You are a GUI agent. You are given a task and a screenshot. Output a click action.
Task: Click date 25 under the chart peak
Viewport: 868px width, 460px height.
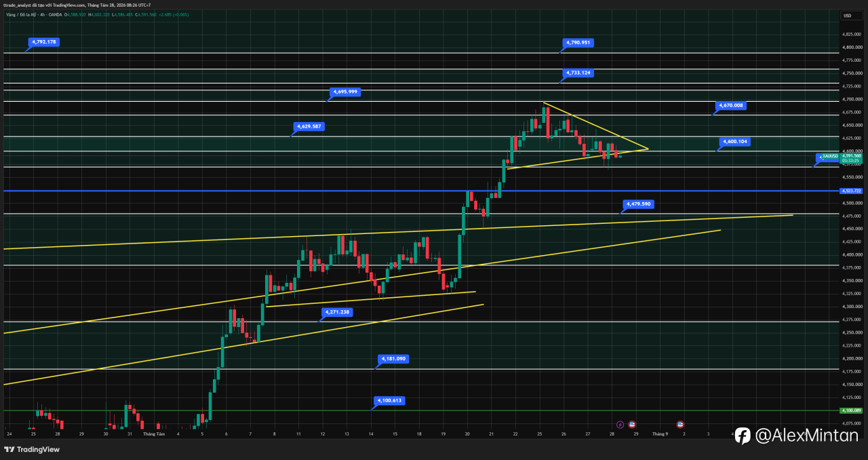click(540, 433)
